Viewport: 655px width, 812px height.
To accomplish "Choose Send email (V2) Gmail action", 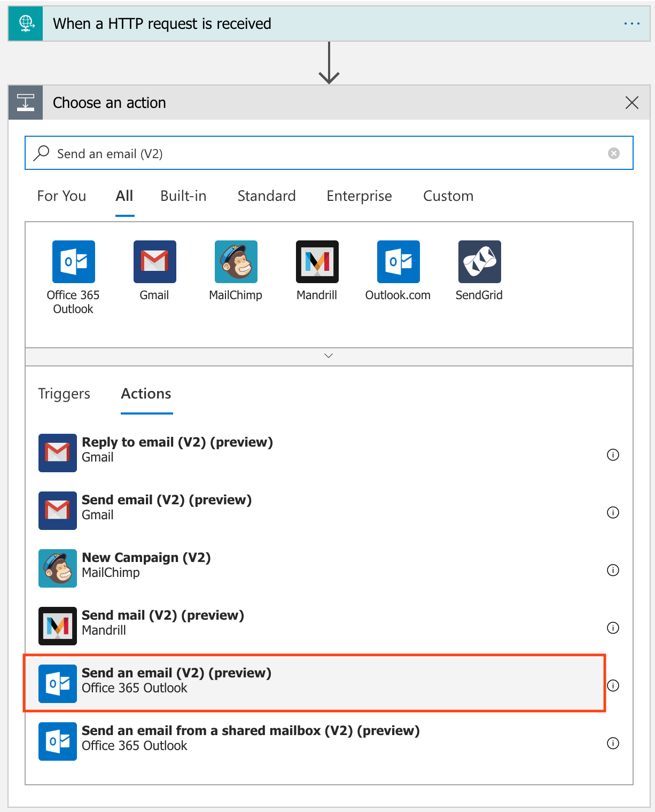I will pos(321,511).
